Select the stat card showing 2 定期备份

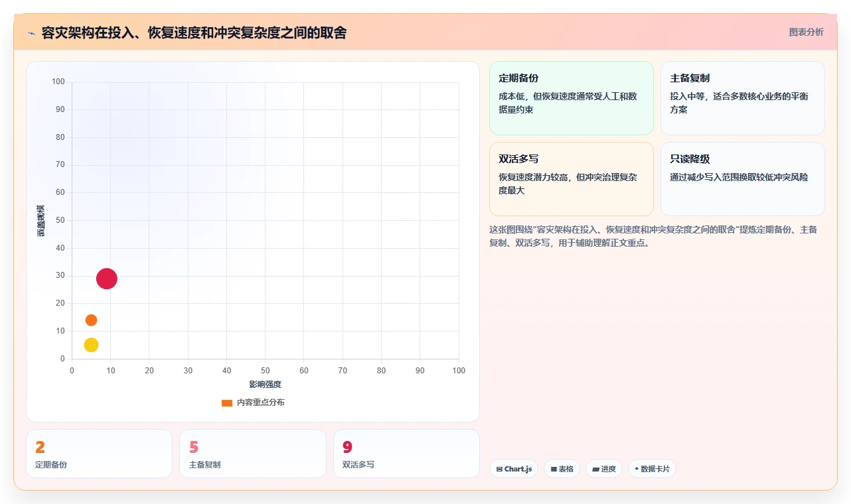(x=99, y=454)
